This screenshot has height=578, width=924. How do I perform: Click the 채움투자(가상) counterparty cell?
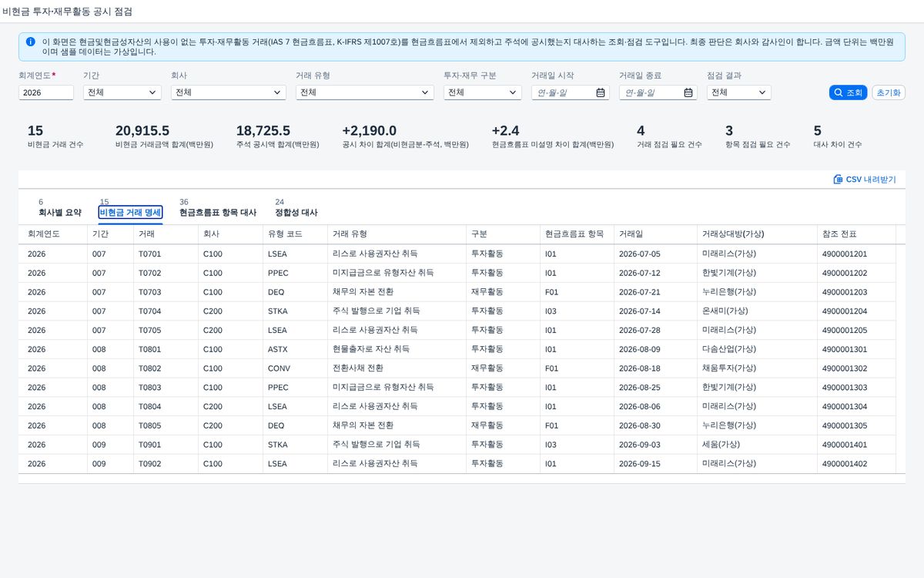[729, 368]
